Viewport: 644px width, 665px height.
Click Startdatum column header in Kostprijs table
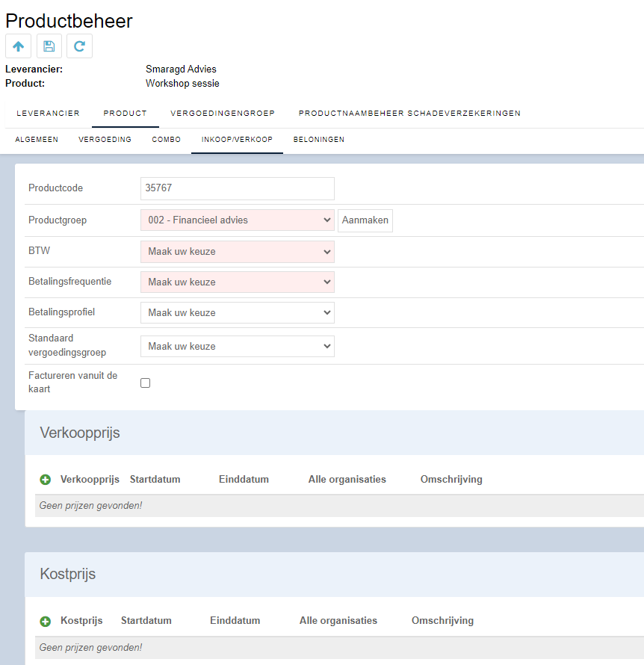[x=146, y=620]
